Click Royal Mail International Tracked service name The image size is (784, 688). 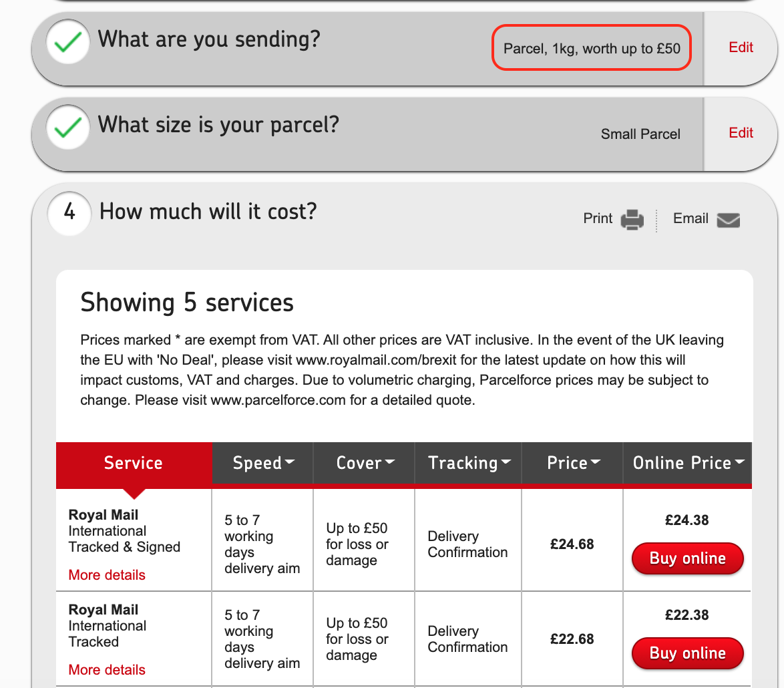[108, 626]
